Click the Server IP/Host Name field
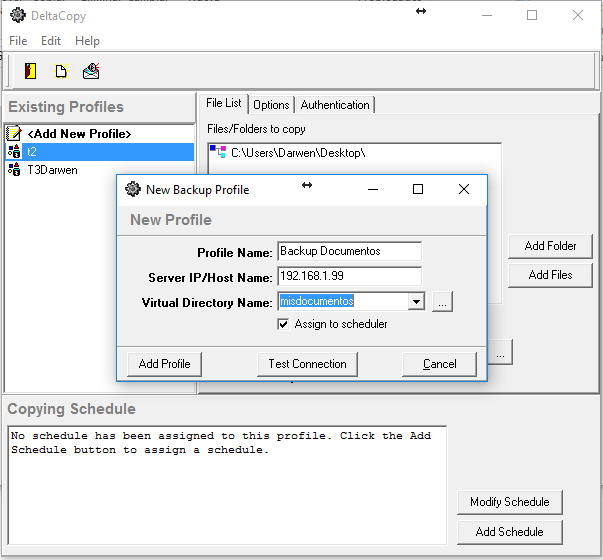Viewport: 603px width, 560px height. click(x=349, y=276)
